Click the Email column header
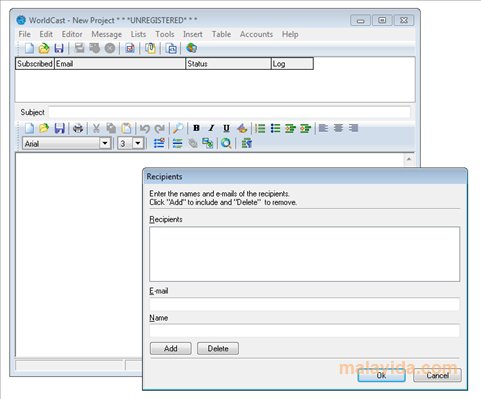This screenshot has width=481, height=399. click(x=120, y=64)
